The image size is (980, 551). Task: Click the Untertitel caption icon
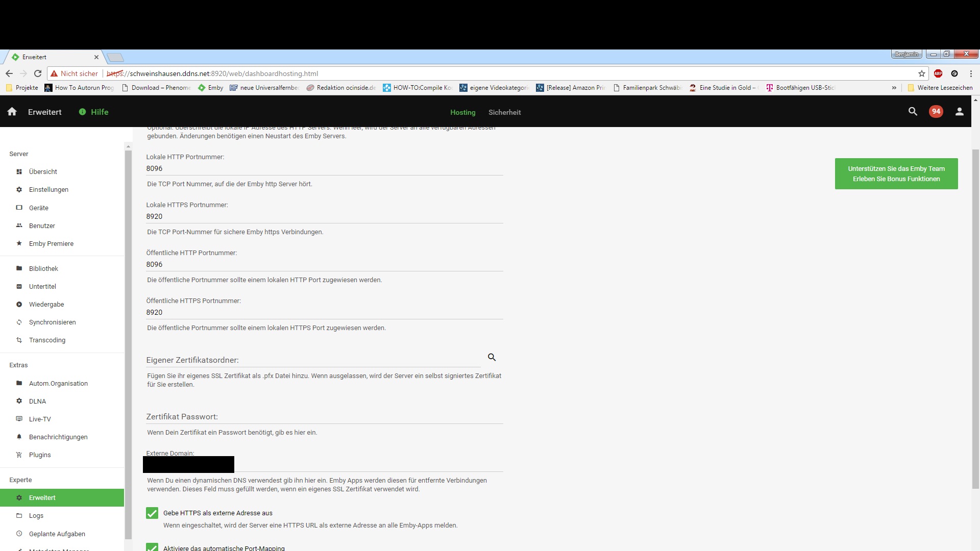coord(19,286)
